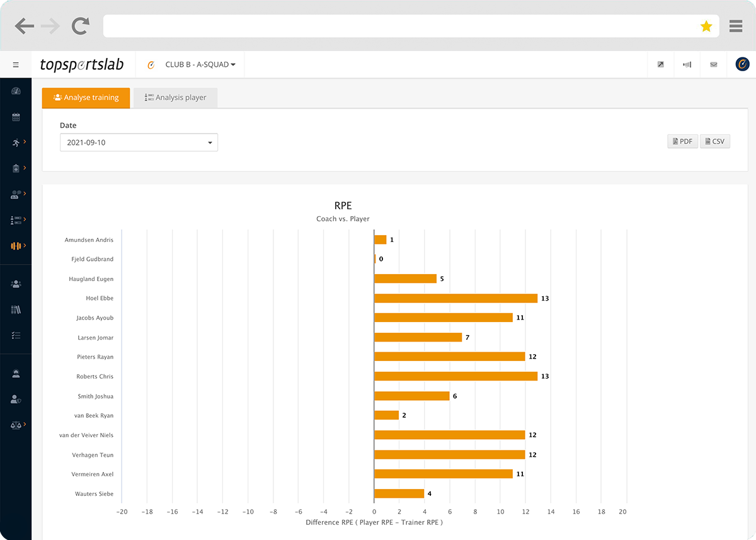This screenshot has height=540, width=756.
Task: Click the player name 'Haugland Eugen'
Action: pos(91,279)
